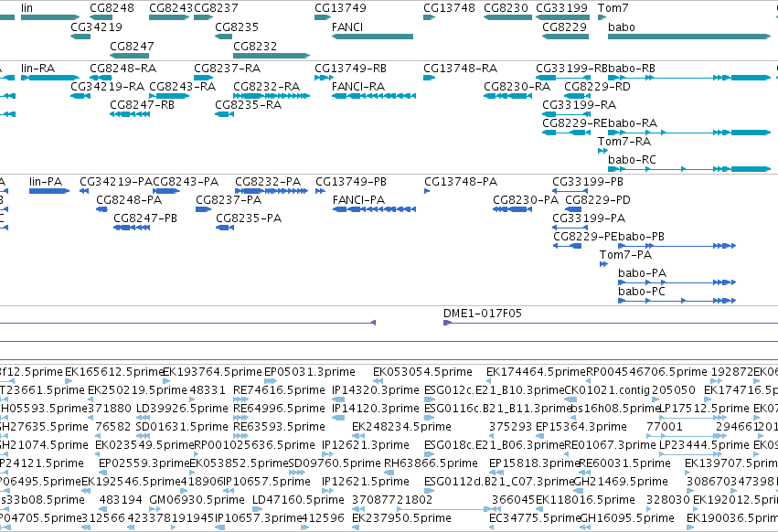Screen dimensions: 778x532
Task: Open the FANCI-PA protein label
Action: [358, 200]
